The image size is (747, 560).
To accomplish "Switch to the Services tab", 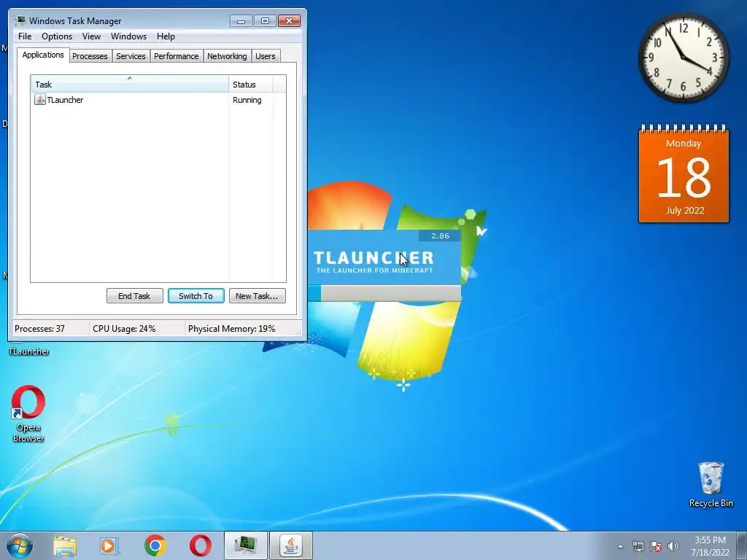I will [x=131, y=56].
